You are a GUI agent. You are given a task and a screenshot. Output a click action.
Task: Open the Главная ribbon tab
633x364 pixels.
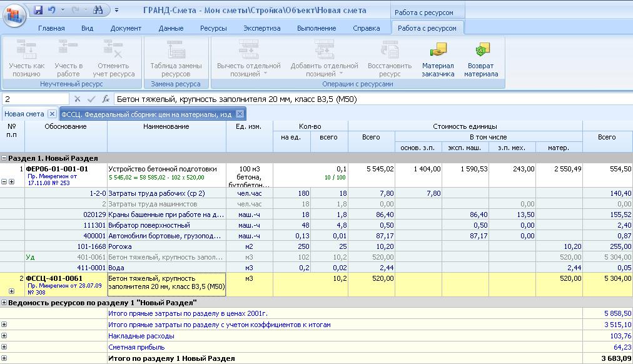51,28
